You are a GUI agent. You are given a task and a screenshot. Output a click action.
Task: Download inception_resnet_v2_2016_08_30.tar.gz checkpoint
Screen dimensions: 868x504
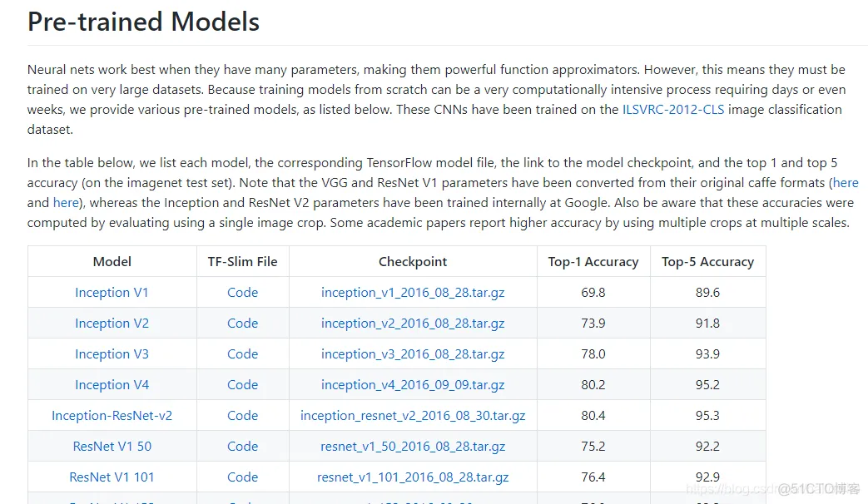pos(413,416)
